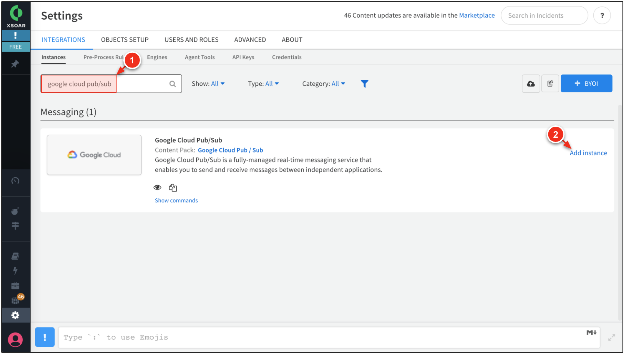This screenshot has width=644, height=354.
Task: Open the Type: All dropdown
Action: pyautogui.click(x=263, y=84)
